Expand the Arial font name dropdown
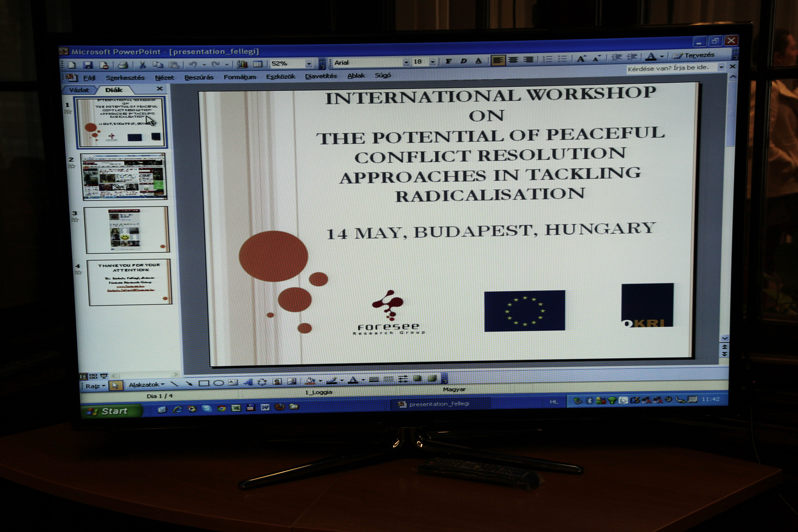798x532 pixels. click(x=406, y=62)
